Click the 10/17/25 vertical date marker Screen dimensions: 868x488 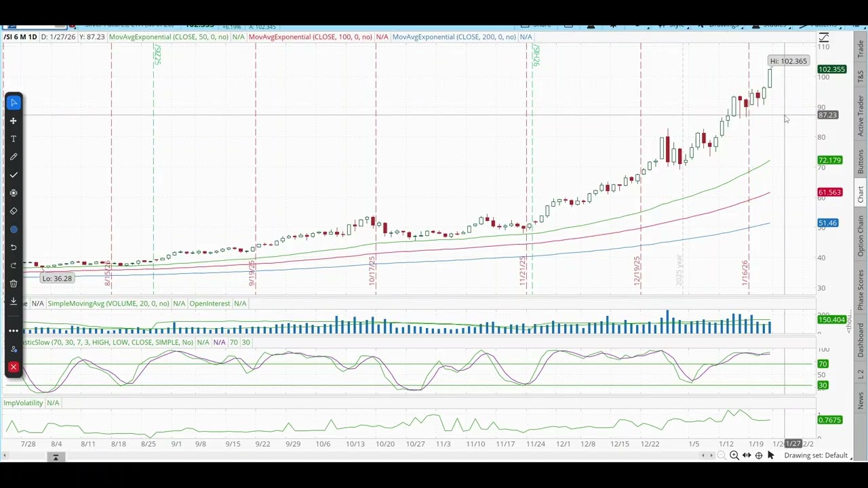pos(372,270)
